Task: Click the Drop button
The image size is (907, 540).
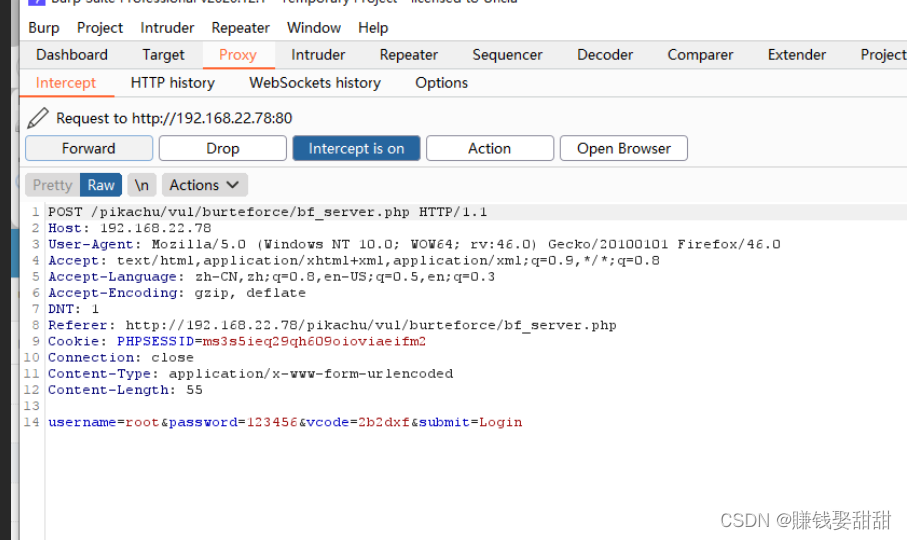Action: coord(223,149)
